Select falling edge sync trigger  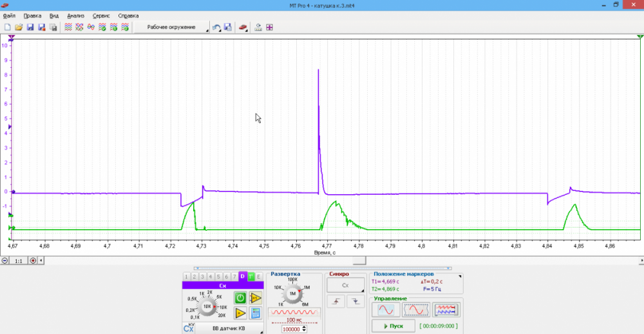pos(354,301)
